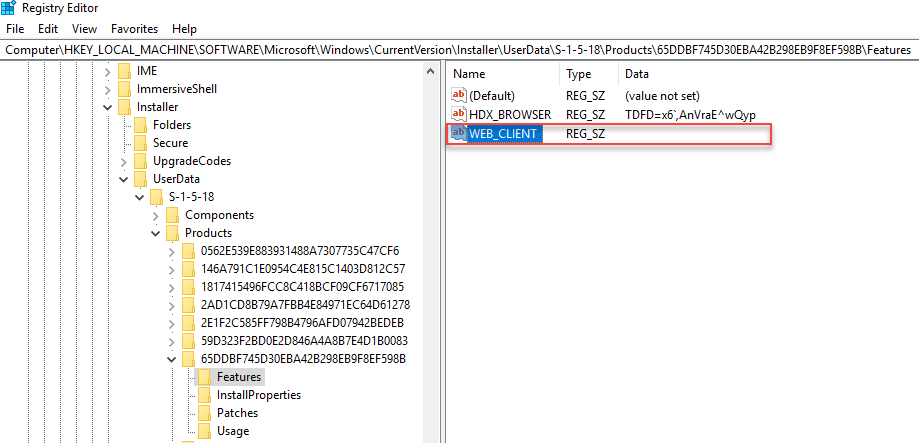
Task: Open the View menu
Action: click(x=84, y=29)
